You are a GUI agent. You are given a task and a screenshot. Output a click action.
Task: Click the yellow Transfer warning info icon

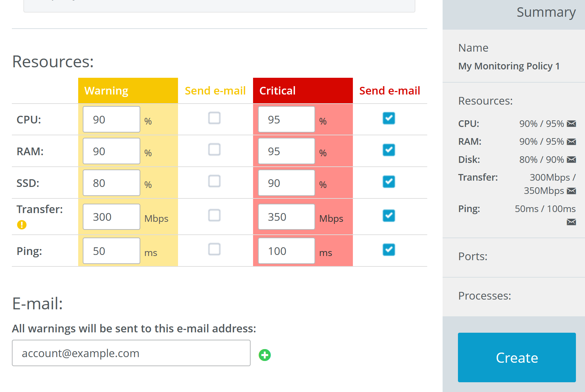coord(22,225)
